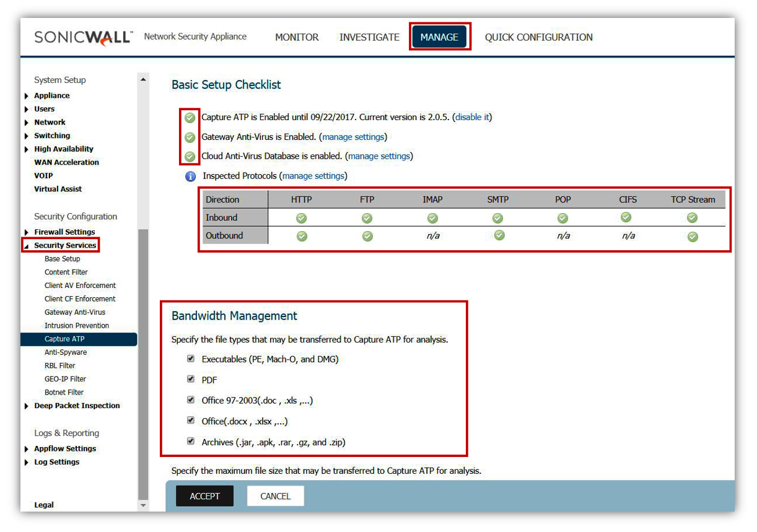Expand the Appliance menu arrow
This screenshot has width=757, height=532.
point(27,96)
